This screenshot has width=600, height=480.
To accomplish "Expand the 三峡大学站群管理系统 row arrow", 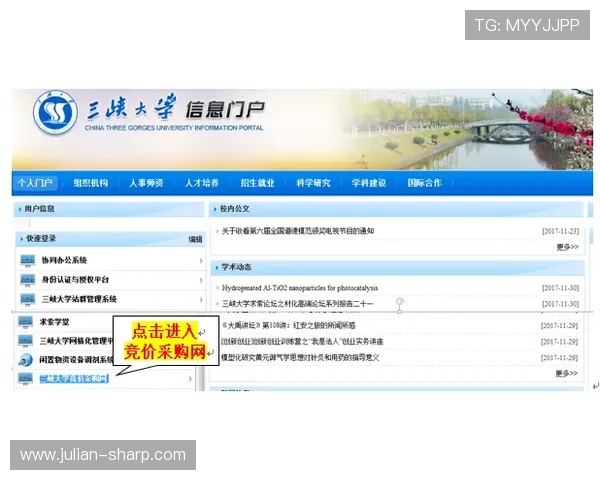I will tap(201, 300).
